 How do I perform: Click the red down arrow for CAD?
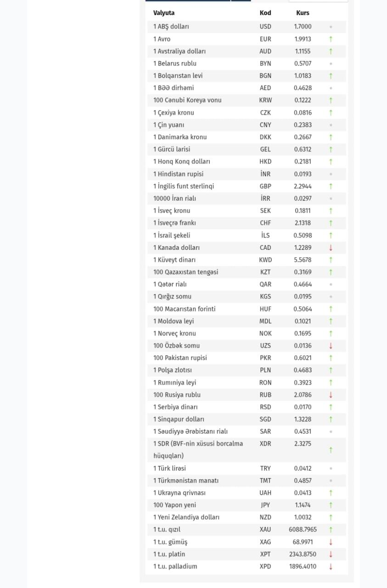pos(331,248)
